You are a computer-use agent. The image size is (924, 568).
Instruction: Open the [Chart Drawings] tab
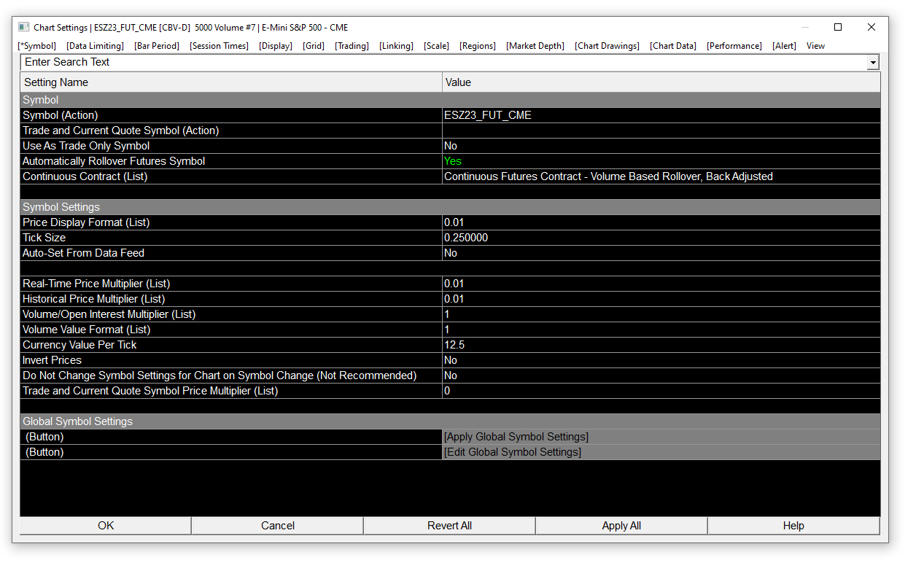(x=607, y=46)
